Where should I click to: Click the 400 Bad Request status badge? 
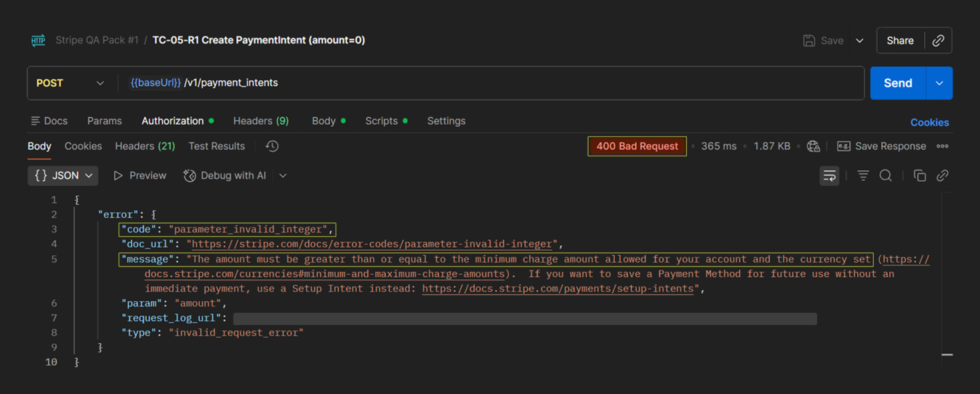[637, 146]
